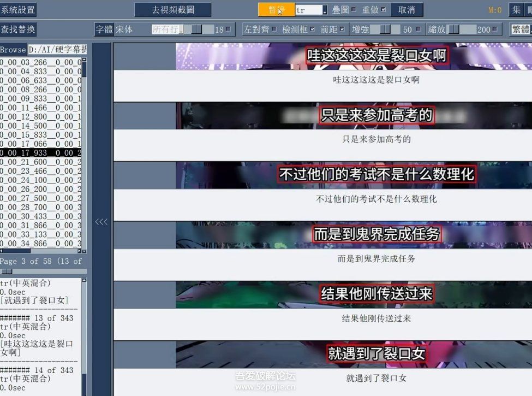Pause OCR with the orange 暫停 button
The image size is (532, 396).
point(277,10)
